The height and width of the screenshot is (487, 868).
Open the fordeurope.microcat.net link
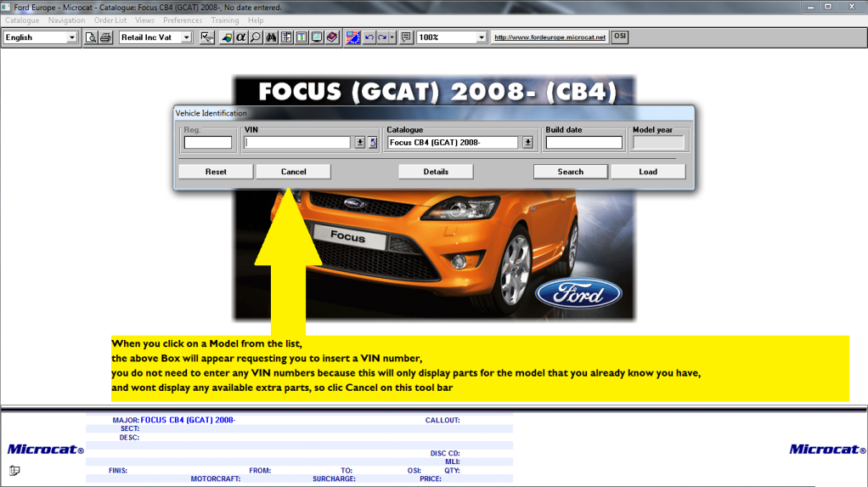[550, 37]
